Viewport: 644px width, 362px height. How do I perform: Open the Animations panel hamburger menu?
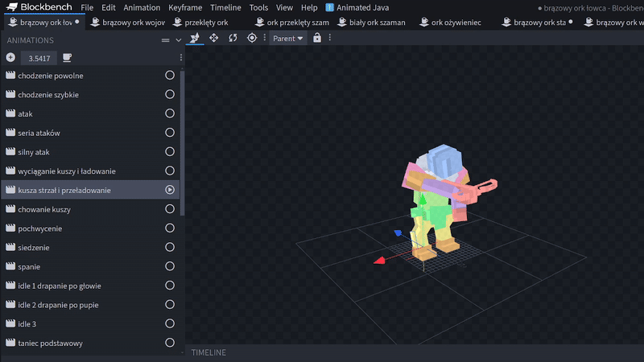(165, 40)
